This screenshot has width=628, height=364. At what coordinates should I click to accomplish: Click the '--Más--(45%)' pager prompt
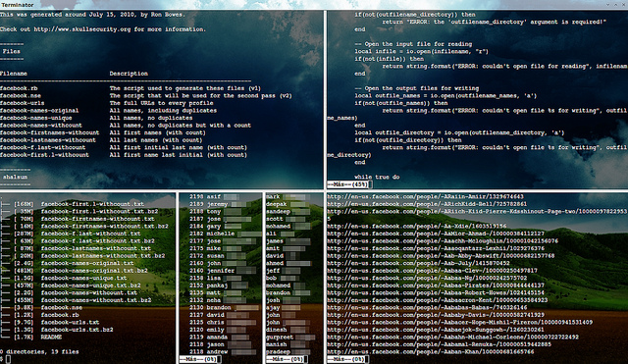347,184
